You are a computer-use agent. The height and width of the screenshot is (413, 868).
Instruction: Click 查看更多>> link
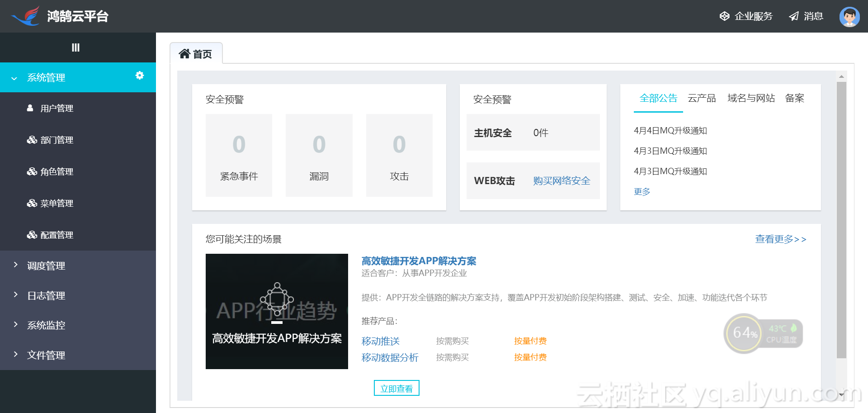[781, 239]
